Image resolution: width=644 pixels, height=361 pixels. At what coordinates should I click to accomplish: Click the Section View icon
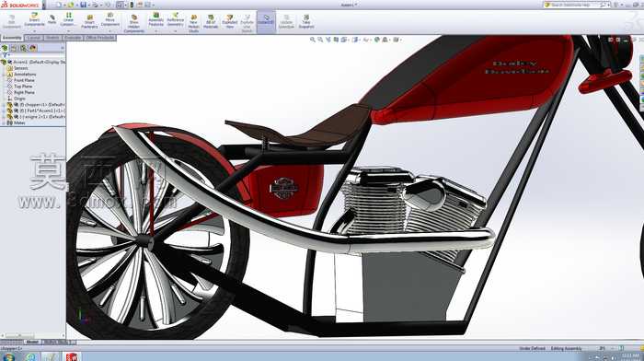click(x=336, y=40)
